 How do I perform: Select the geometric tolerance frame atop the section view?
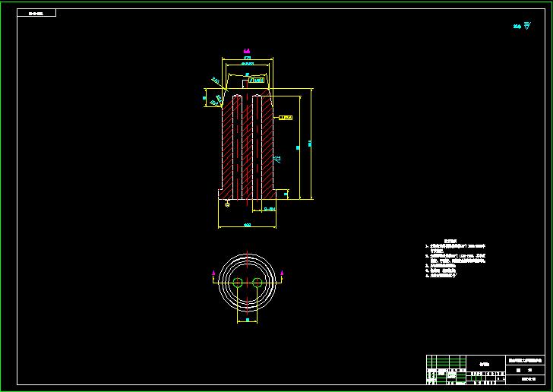257,81
